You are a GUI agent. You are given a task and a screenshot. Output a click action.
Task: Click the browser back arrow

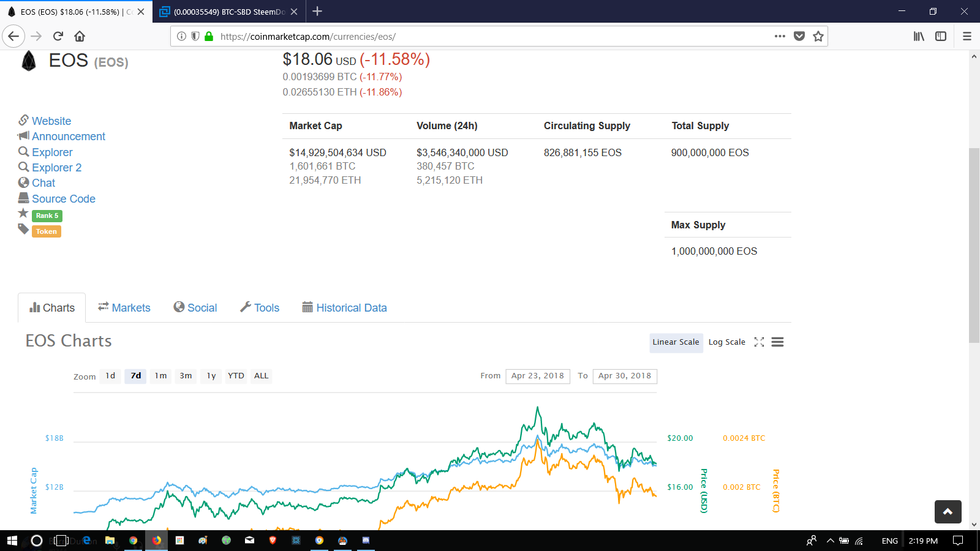[x=13, y=36]
